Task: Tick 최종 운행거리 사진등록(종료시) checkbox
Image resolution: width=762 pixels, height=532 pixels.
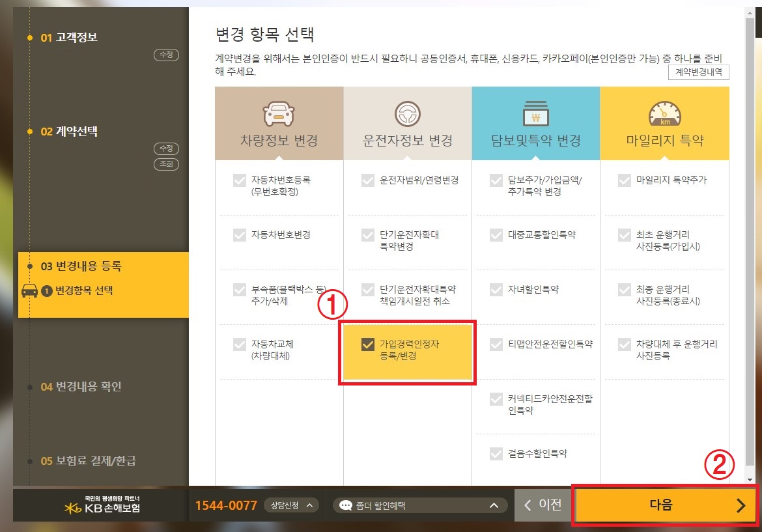Action: [625, 290]
